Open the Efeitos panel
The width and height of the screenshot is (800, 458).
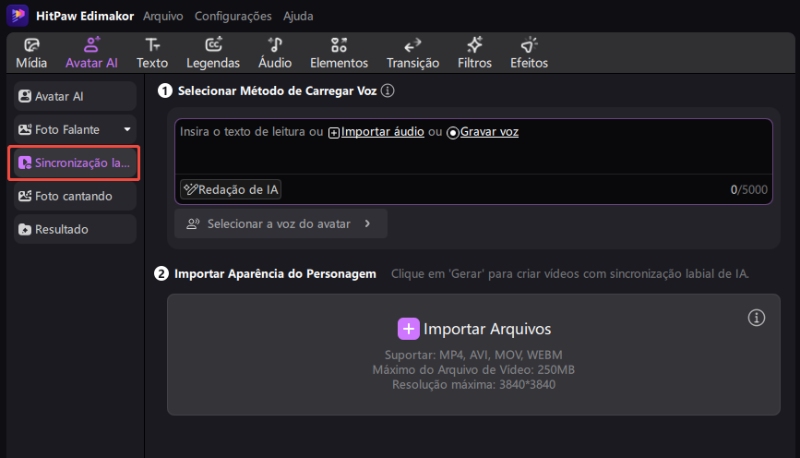(x=529, y=53)
